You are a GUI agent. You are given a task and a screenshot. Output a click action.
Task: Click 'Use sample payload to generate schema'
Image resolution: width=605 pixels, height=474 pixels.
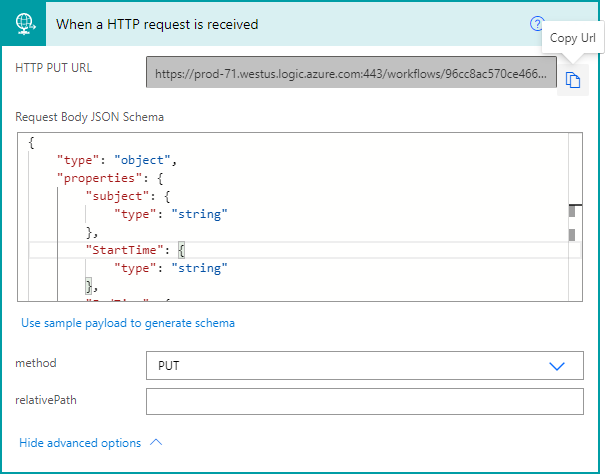pos(128,323)
